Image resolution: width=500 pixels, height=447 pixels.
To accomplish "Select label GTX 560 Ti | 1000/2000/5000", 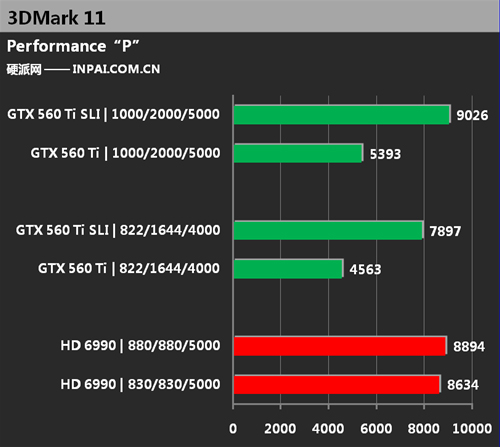I will point(125,153).
